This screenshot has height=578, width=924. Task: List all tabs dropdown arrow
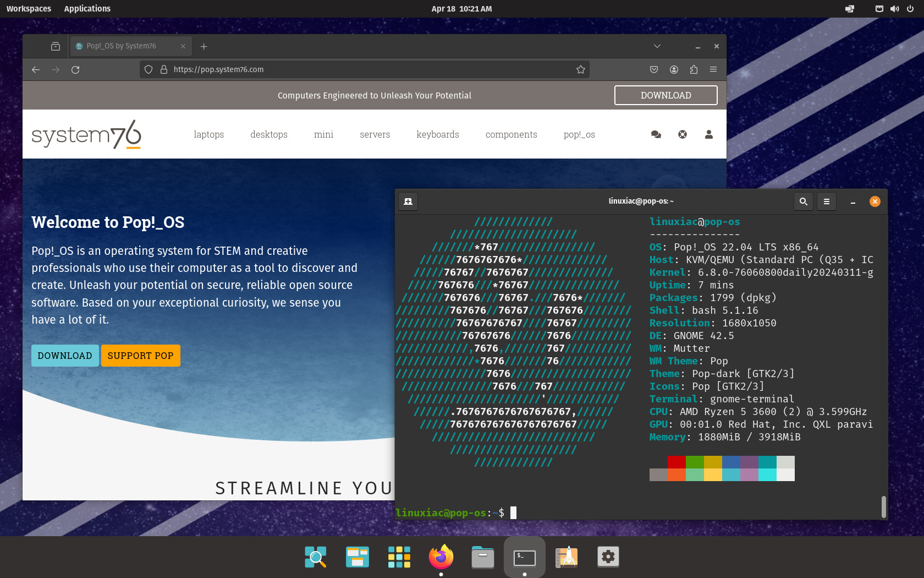(657, 46)
